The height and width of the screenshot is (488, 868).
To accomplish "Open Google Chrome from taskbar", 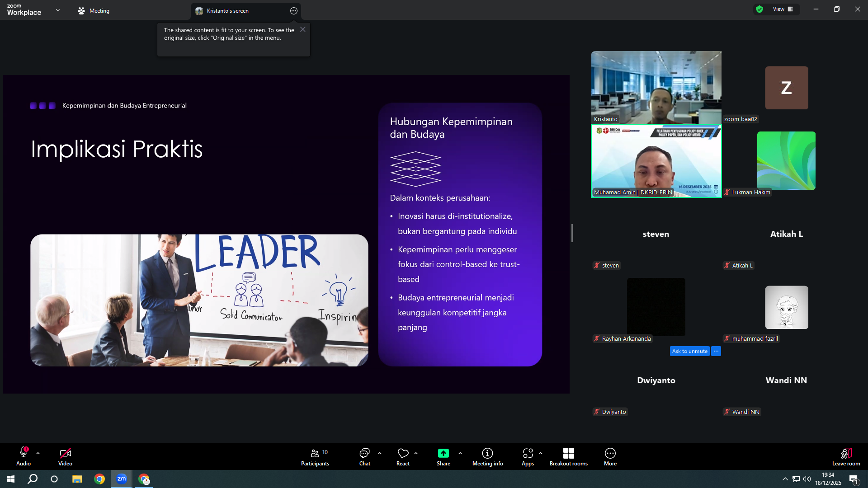I will [99, 479].
